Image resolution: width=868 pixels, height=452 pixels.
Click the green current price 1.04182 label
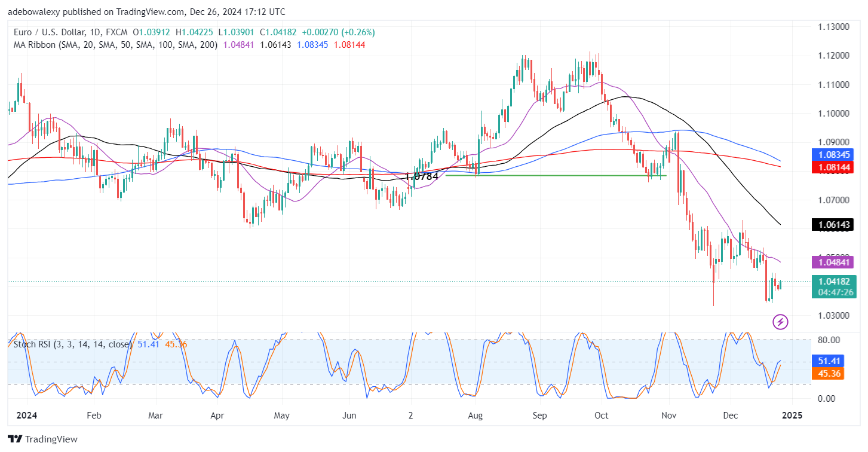[833, 281]
